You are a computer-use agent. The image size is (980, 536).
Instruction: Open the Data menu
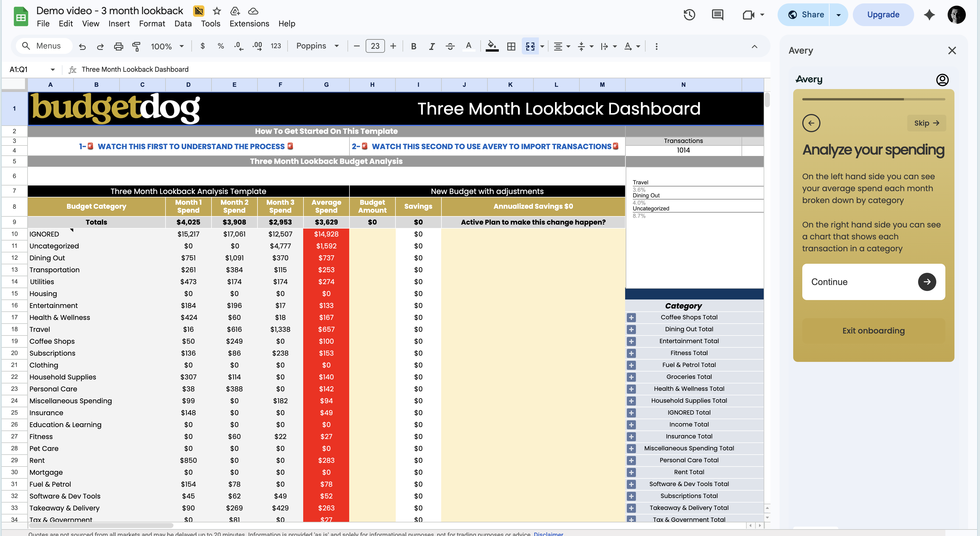(183, 24)
